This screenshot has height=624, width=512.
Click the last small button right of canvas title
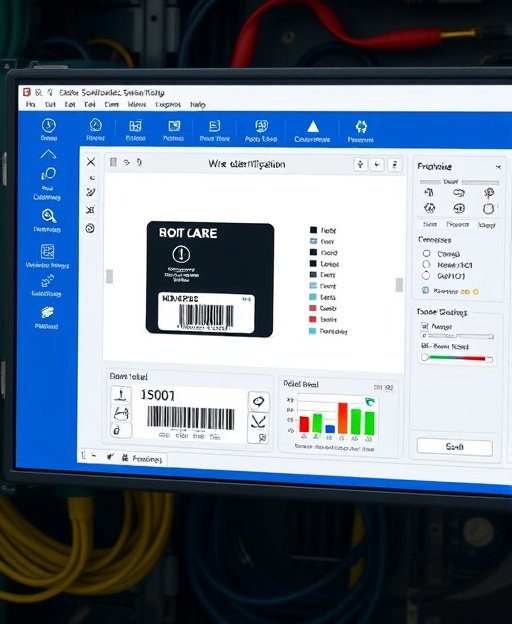pos(395,165)
